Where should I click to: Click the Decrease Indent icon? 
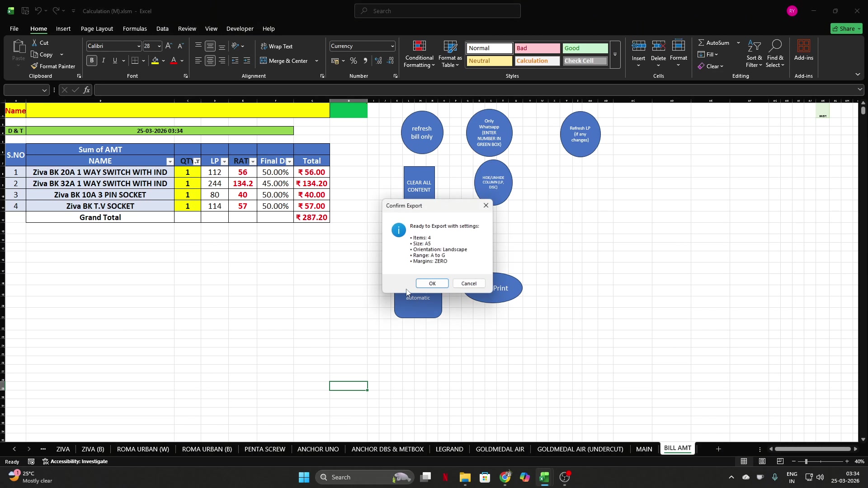tap(235, 61)
